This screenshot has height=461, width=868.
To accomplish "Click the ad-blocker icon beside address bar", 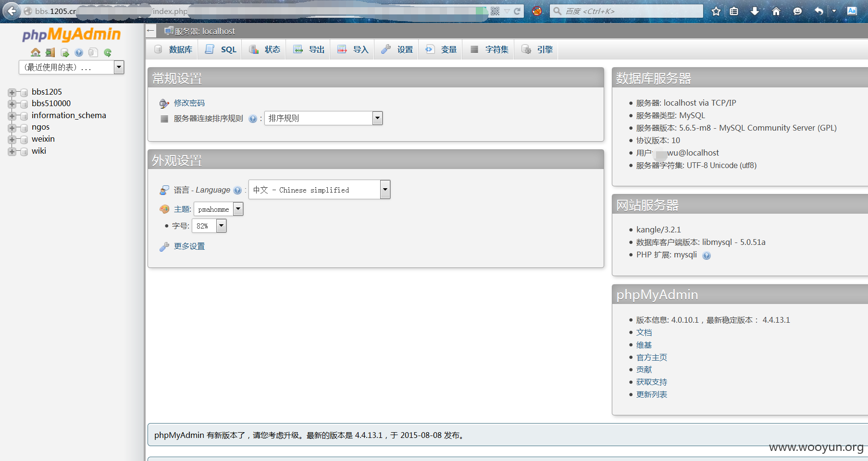I will (x=537, y=11).
